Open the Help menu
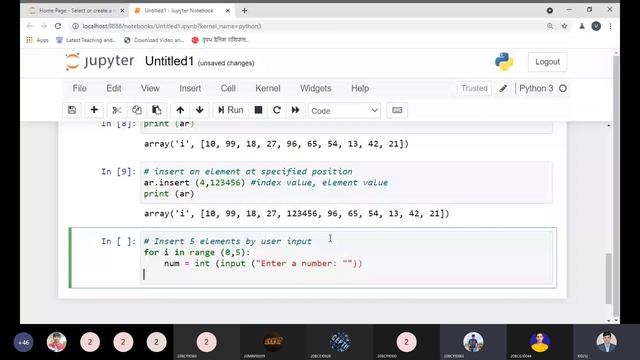This screenshot has width=640, height=360. [360, 88]
